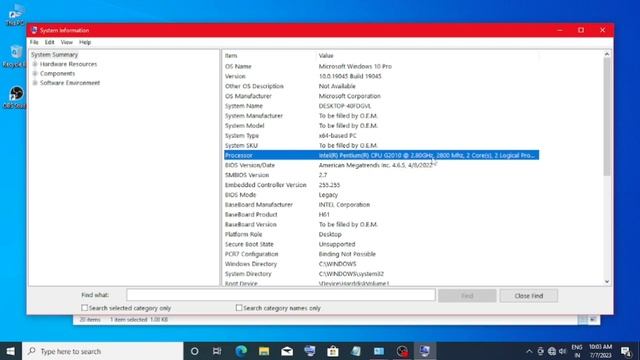Select the Other OS Description row
This screenshot has width=640, height=360.
(381, 86)
